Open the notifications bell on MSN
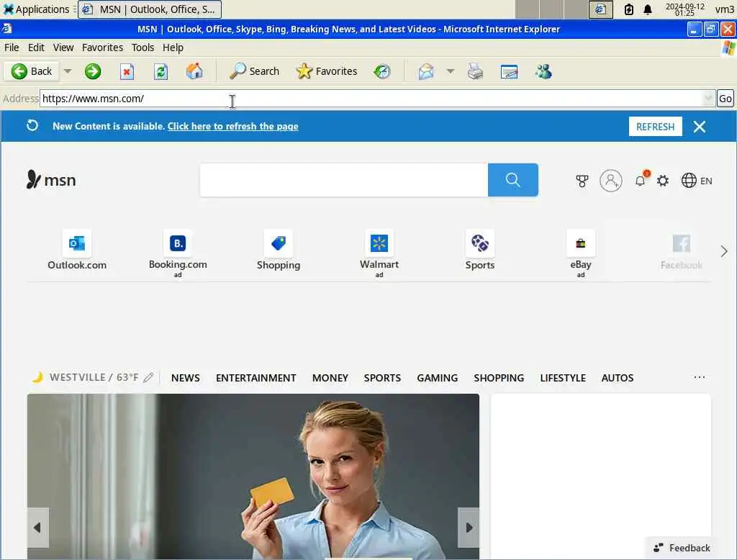The height and width of the screenshot is (560, 737). click(x=641, y=180)
